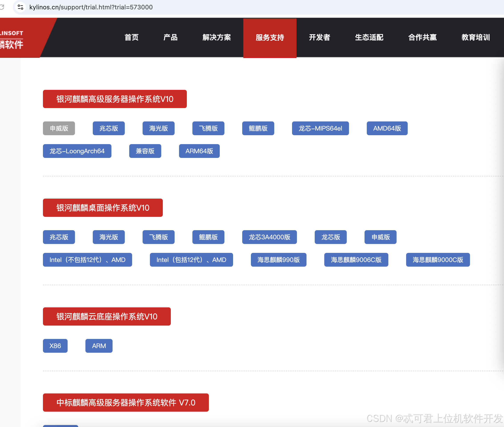Click the 银河麒麟桌面操作系统V10 heading
The width and height of the screenshot is (504, 427).
tap(103, 208)
